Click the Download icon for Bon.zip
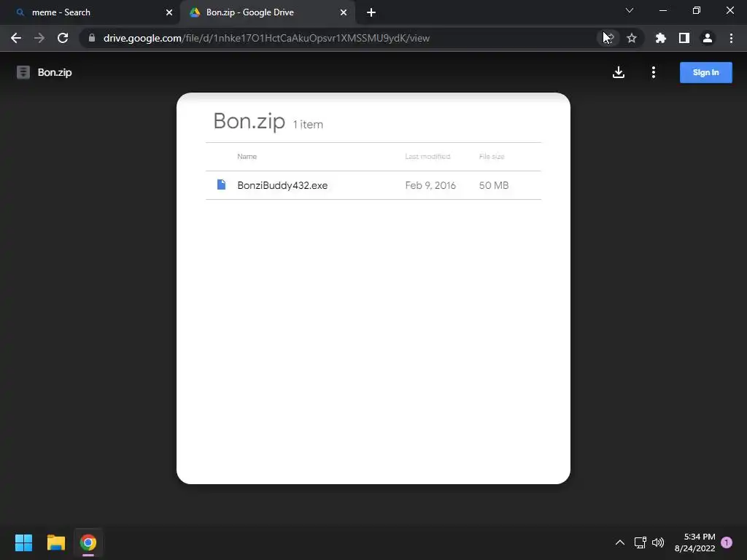The image size is (747, 560). point(619,72)
